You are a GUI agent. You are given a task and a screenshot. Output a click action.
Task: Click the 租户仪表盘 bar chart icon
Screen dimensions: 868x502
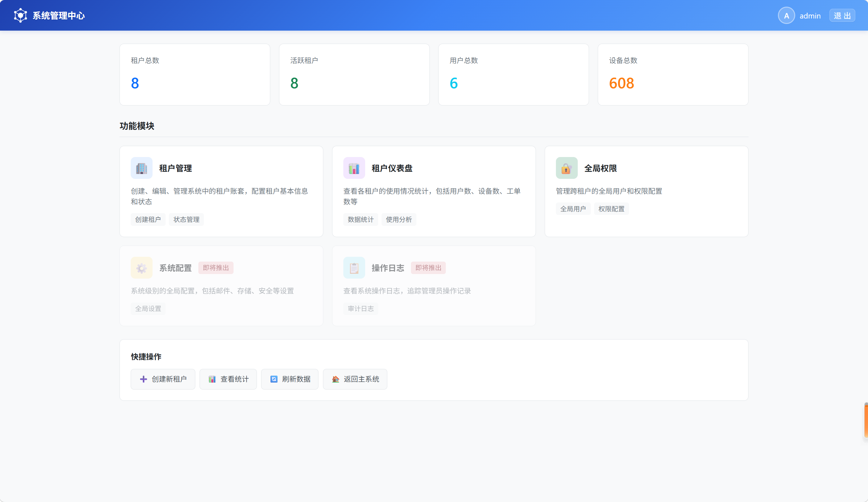(x=354, y=168)
